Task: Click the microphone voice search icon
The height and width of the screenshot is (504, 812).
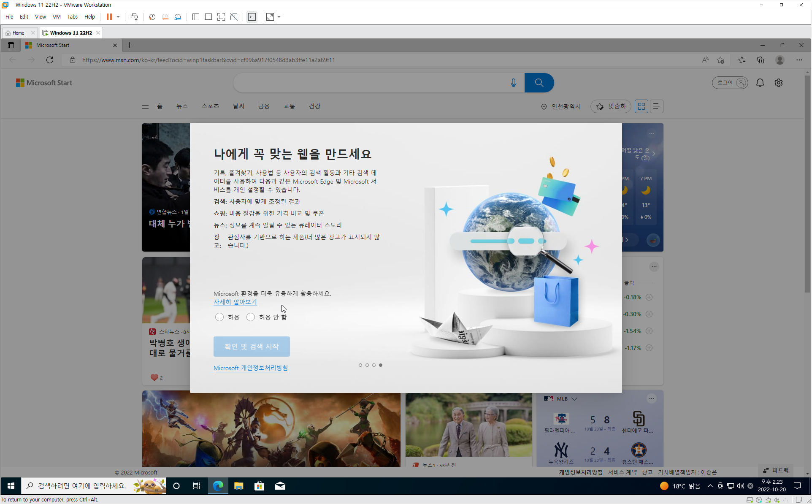Action: 513,83
